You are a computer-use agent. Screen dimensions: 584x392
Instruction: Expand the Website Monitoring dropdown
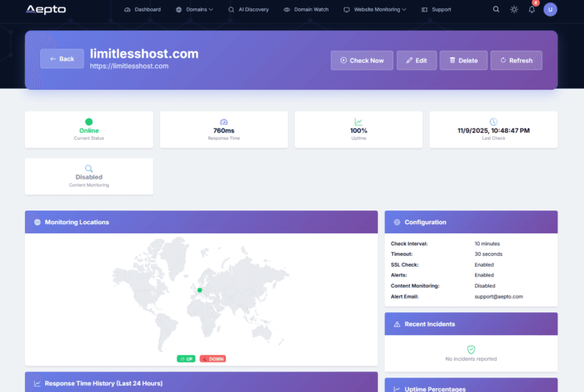(375, 10)
